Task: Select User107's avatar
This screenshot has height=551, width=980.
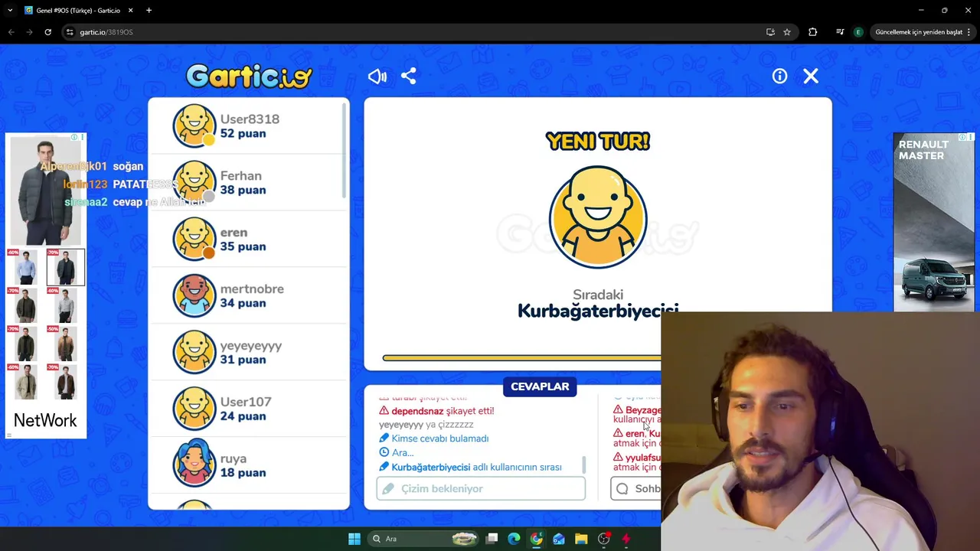Action: 194,409
